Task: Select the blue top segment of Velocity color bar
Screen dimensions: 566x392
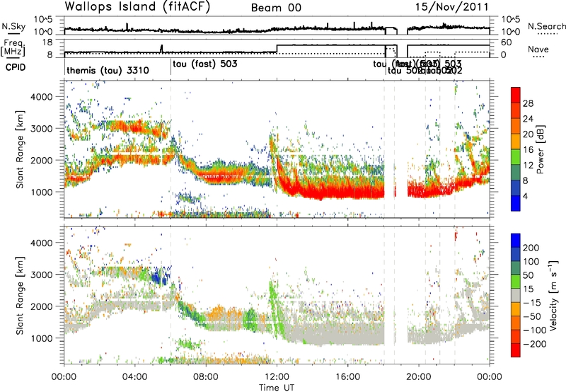Action: point(516,241)
